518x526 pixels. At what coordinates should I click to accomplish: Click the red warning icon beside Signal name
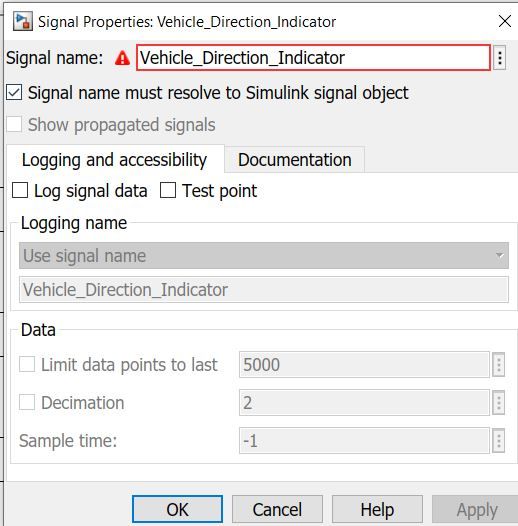click(122, 58)
